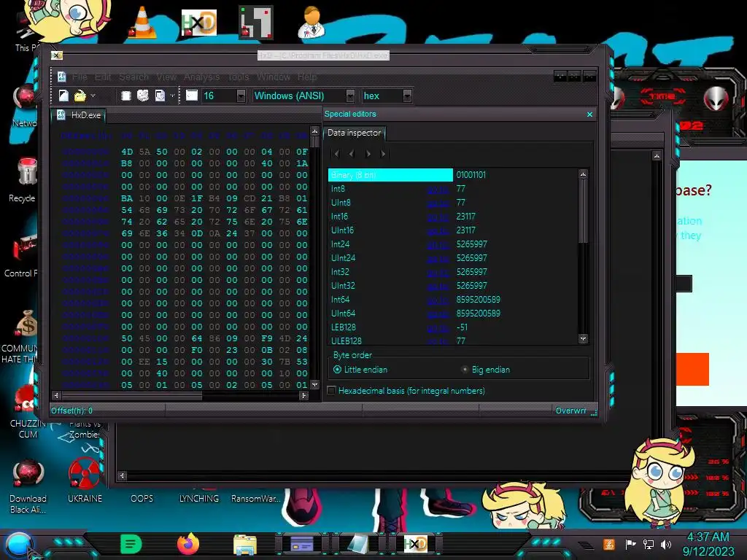Image resolution: width=747 pixels, height=560 pixels.
Task: Click the HxD document icon beside the File menu
Action: 61,77
